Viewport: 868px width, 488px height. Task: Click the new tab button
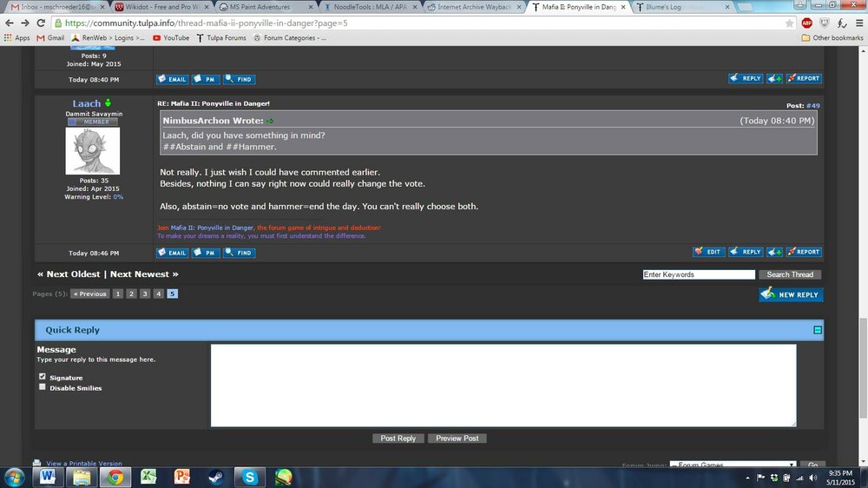tap(746, 7)
